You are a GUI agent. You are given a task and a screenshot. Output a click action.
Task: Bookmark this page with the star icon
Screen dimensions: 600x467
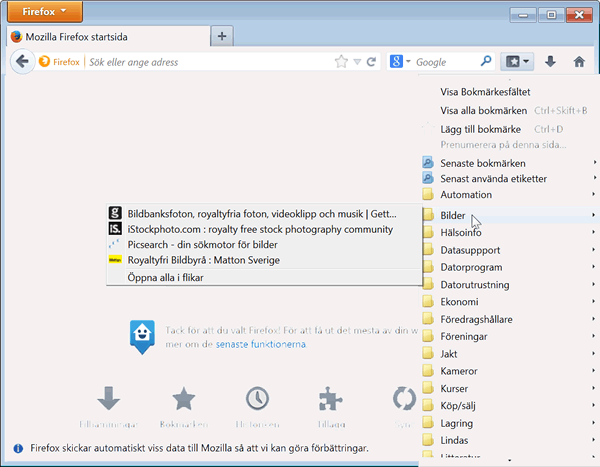point(341,61)
